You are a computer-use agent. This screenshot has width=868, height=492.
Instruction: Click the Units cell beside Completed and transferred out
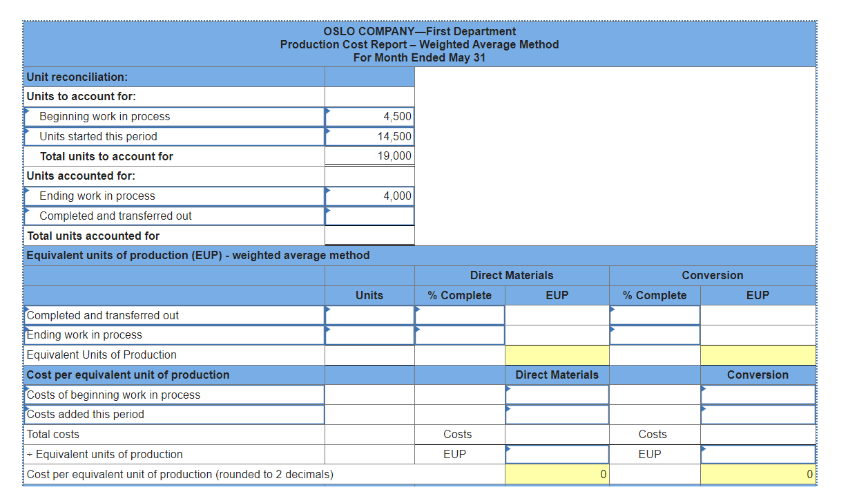point(369,315)
